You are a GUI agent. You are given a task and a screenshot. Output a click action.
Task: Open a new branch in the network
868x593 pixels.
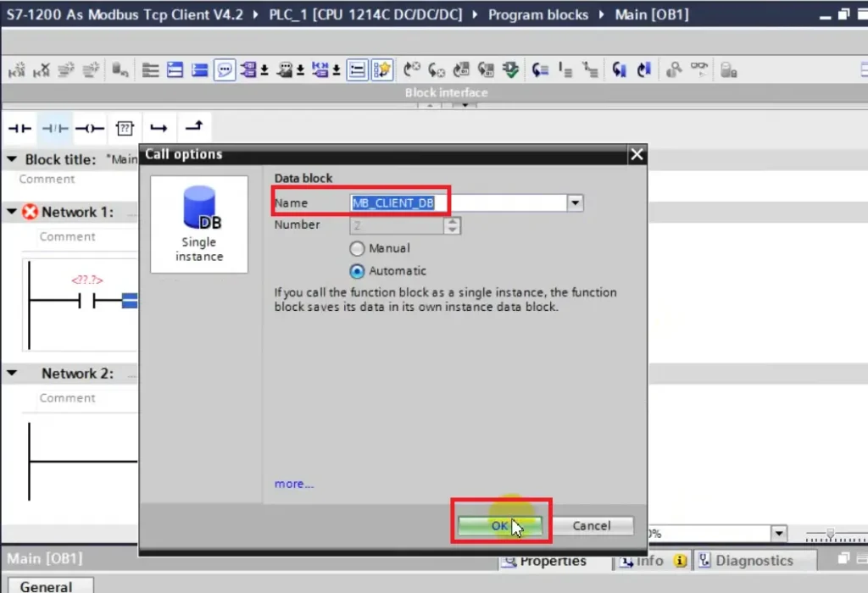click(158, 127)
